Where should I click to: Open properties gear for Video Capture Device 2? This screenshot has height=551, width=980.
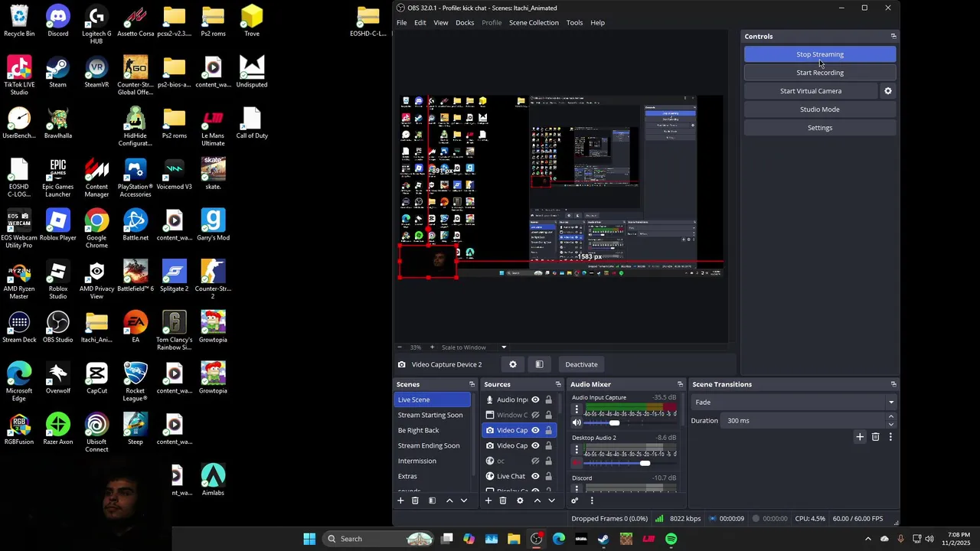tap(513, 364)
